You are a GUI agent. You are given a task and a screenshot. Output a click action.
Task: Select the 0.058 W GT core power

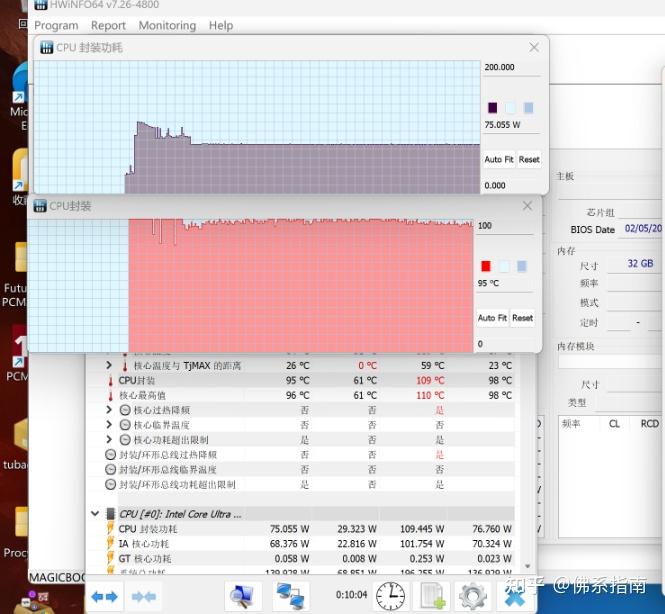292,558
